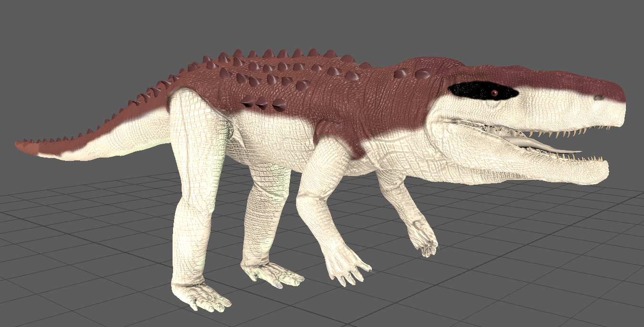
Task: Click the tail tip of the model
Action: [x=21, y=145]
